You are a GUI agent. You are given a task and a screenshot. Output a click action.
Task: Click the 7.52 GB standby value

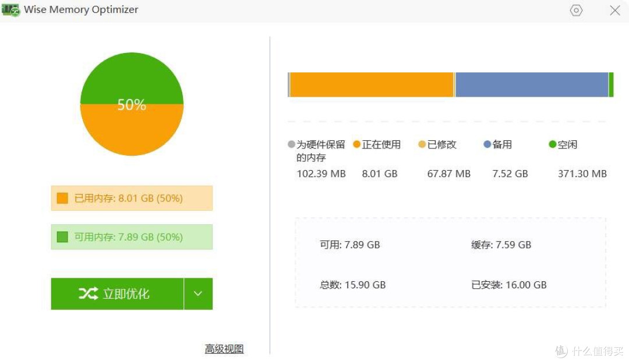click(510, 174)
